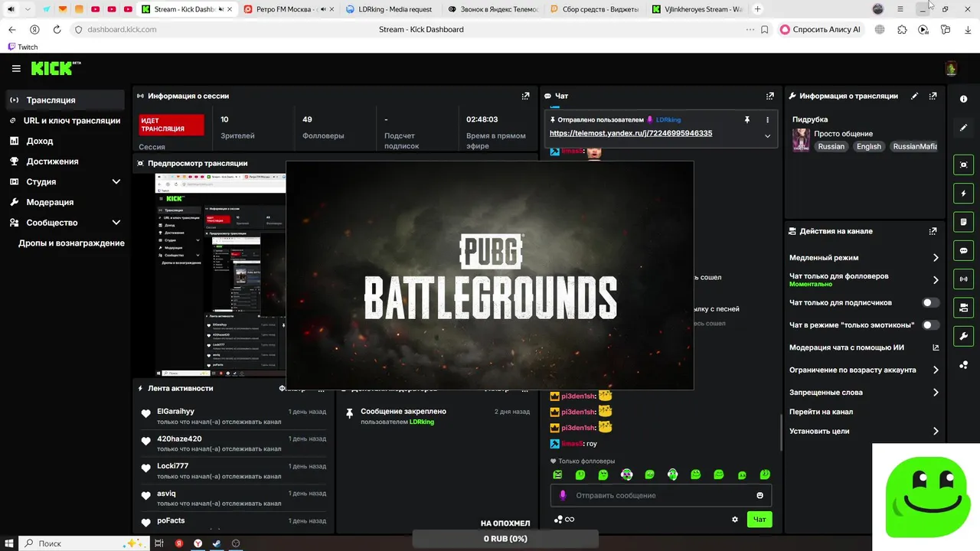This screenshot has width=980, height=551.
Task: Open followers-only chat settings arrow
Action: pos(936,280)
